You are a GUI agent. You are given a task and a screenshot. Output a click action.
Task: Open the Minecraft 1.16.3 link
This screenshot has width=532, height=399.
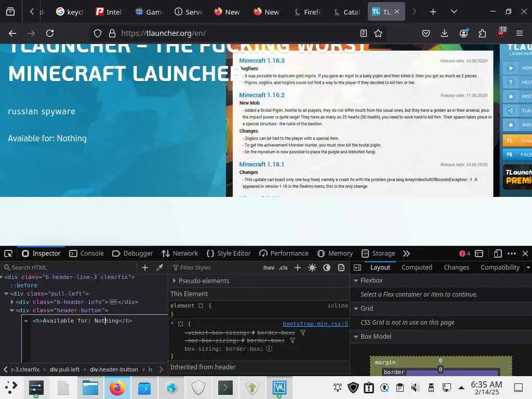point(262,61)
